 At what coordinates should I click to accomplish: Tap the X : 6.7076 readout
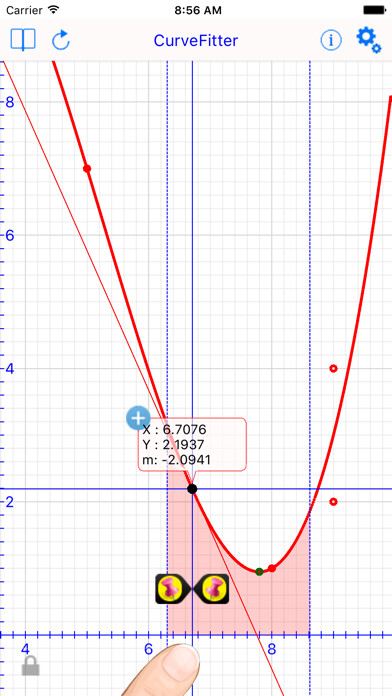pyautogui.click(x=174, y=430)
